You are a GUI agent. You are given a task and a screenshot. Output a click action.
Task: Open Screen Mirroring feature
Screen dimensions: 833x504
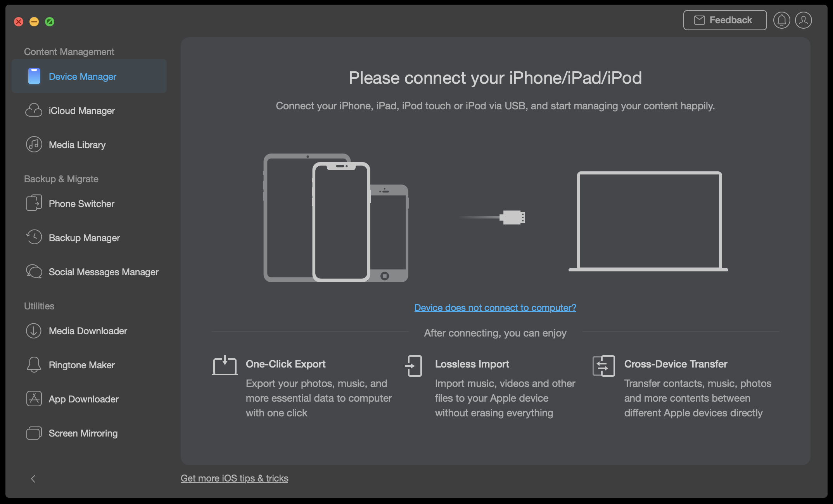(x=83, y=433)
